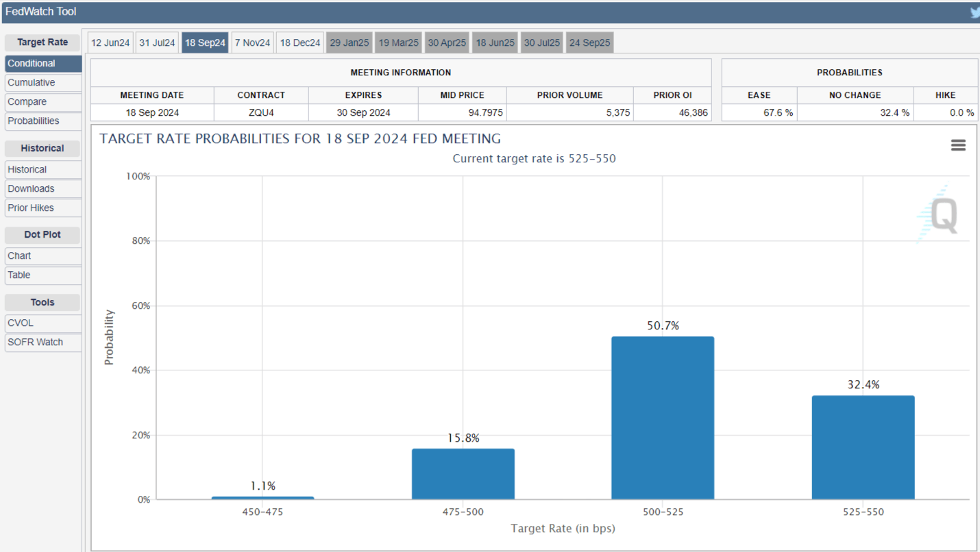Open the chart hamburger menu icon
The height and width of the screenshot is (552, 980).
958,145
